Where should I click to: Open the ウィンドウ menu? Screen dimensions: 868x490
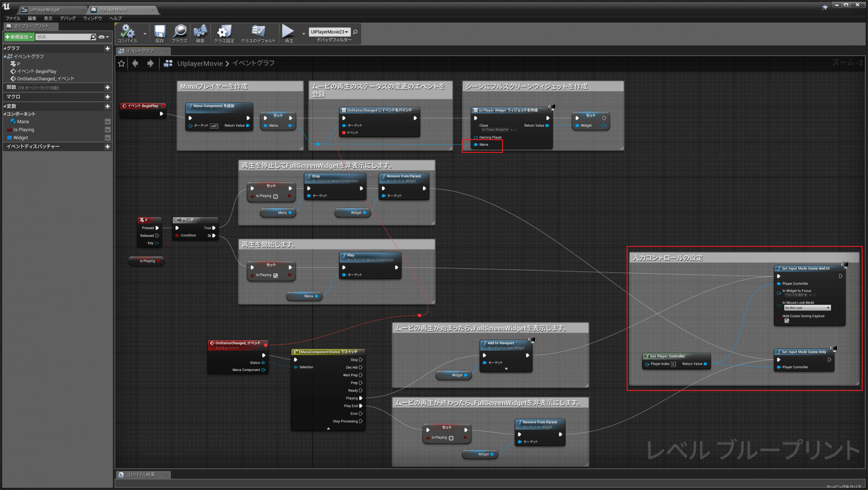click(x=92, y=18)
